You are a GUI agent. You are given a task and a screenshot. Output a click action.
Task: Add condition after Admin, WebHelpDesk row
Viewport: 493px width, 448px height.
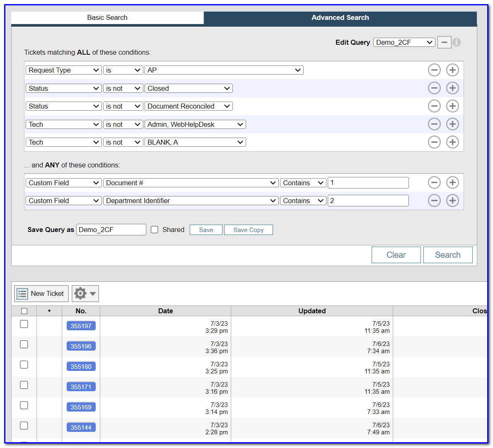click(x=452, y=124)
